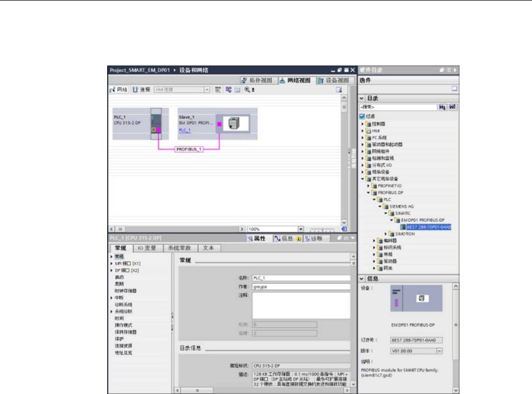
Task: Click the table grid toolbar icon
Action: coord(237,89)
